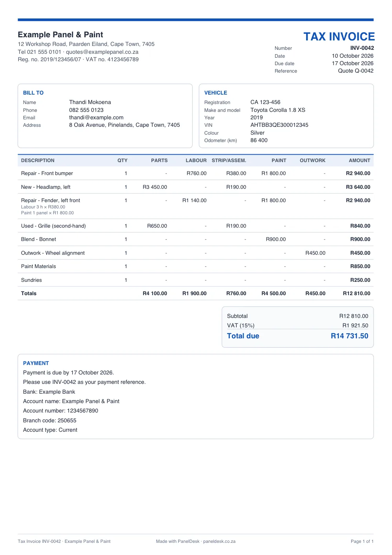392x555 pixels.
Task: Select the company name Example Panel & Paint heading
Action: click(60, 35)
